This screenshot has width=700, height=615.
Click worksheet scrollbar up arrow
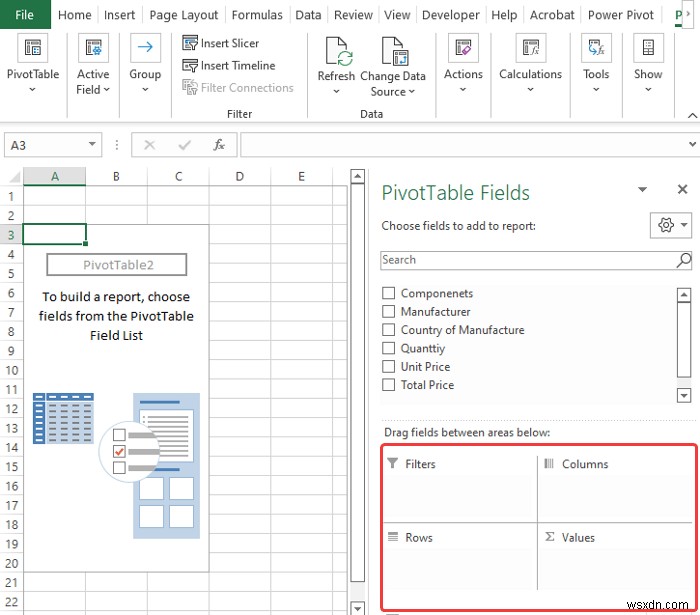(x=357, y=176)
